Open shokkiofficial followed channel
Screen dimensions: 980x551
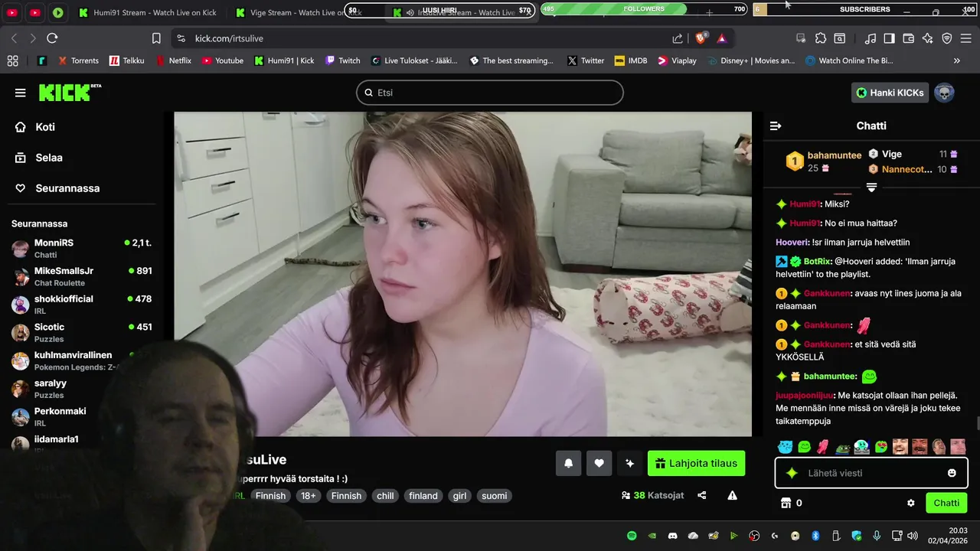(x=81, y=305)
